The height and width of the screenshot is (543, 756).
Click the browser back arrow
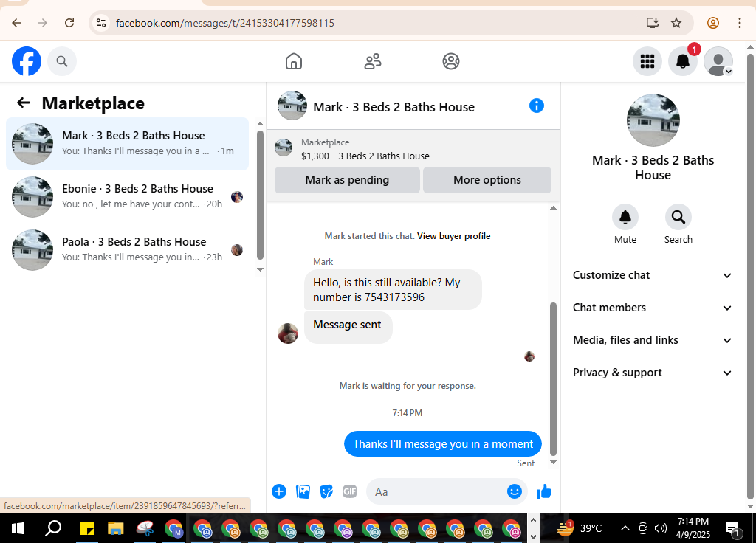(16, 23)
